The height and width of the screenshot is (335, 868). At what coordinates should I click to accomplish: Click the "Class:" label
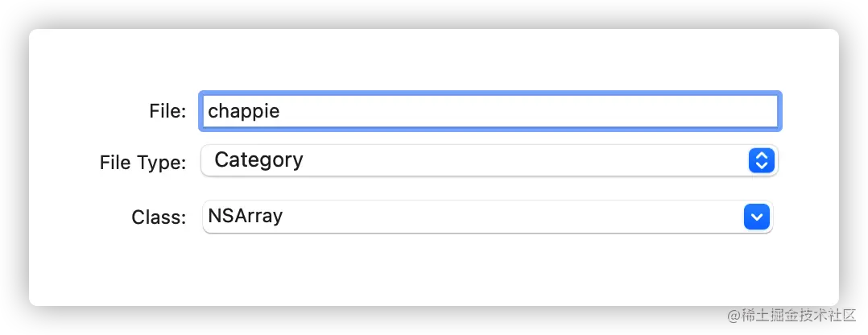click(x=159, y=217)
